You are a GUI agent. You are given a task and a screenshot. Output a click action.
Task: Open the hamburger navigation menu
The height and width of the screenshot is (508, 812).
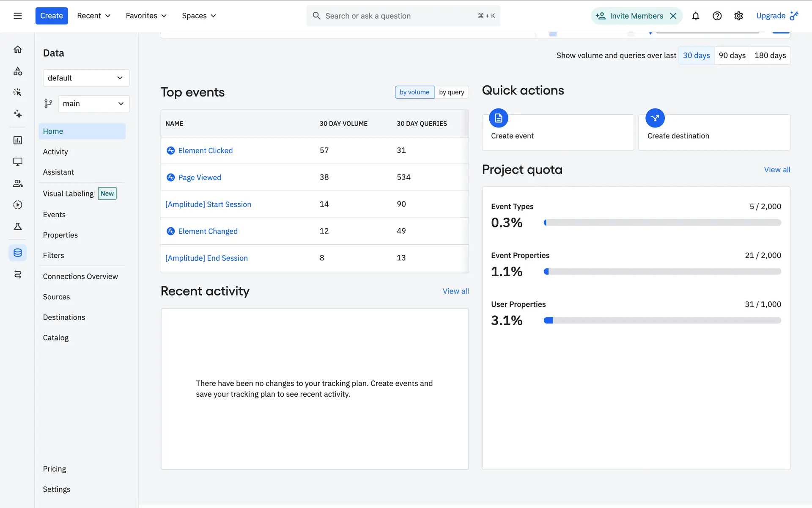(17, 16)
